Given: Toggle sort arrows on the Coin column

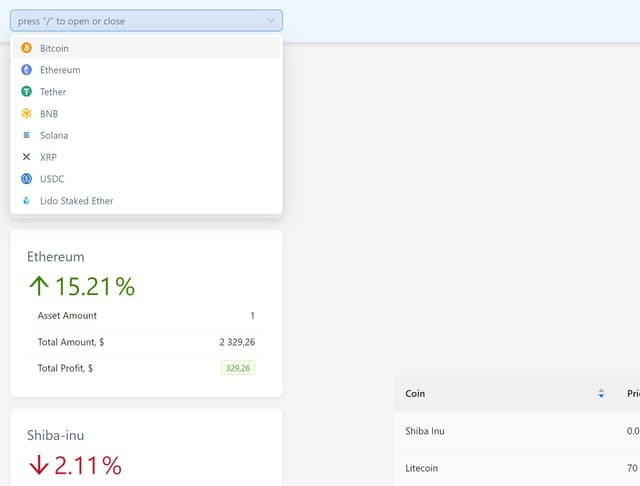Looking at the screenshot, I should 601,394.
